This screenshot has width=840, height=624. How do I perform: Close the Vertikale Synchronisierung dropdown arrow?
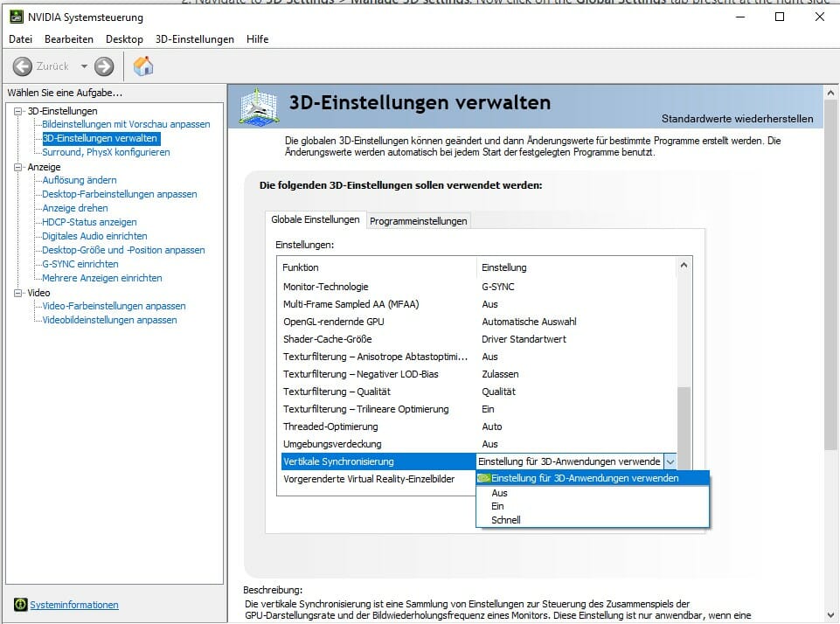coord(670,461)
